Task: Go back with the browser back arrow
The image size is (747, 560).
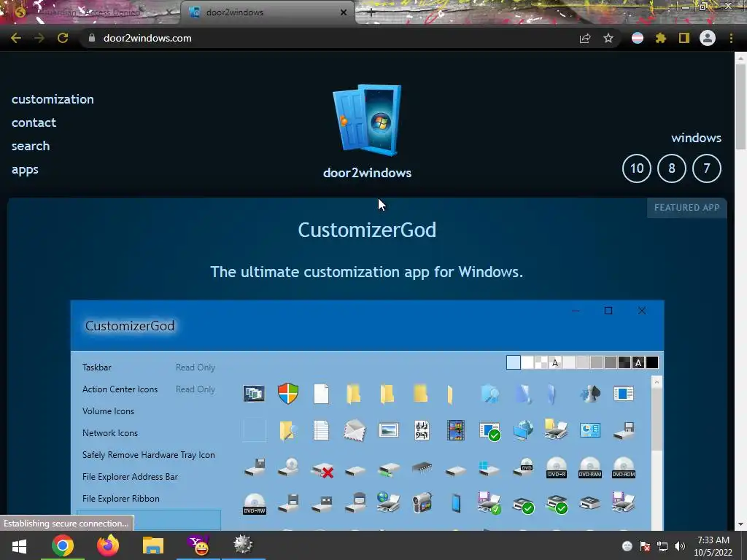Action: pos(16,38)
